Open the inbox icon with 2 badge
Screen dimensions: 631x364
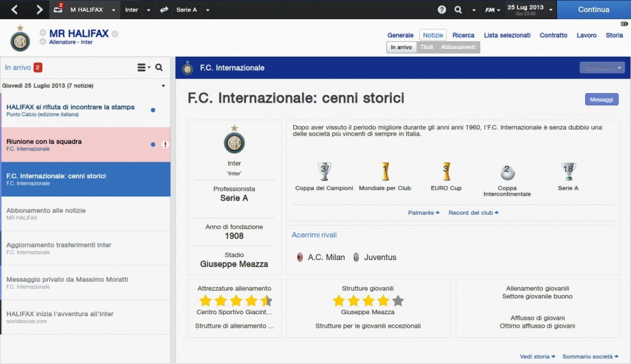tap(58, 9)
